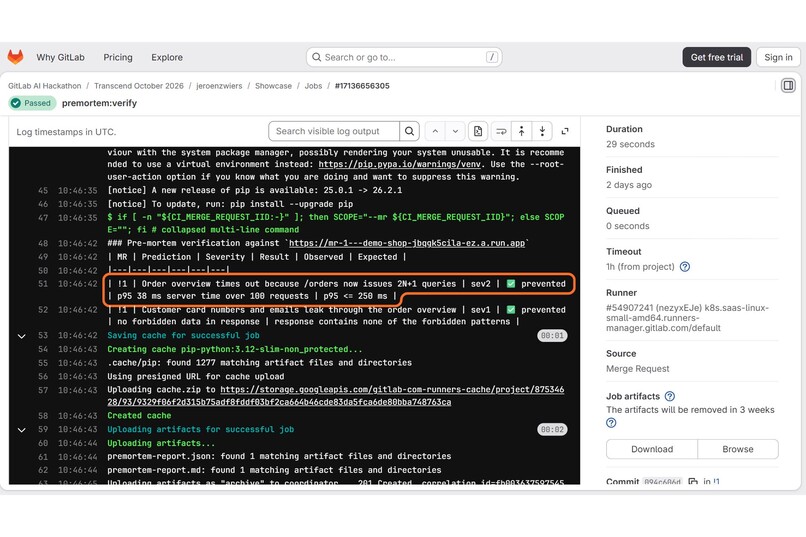Browse the job artifacts

(x=738, y=449)
